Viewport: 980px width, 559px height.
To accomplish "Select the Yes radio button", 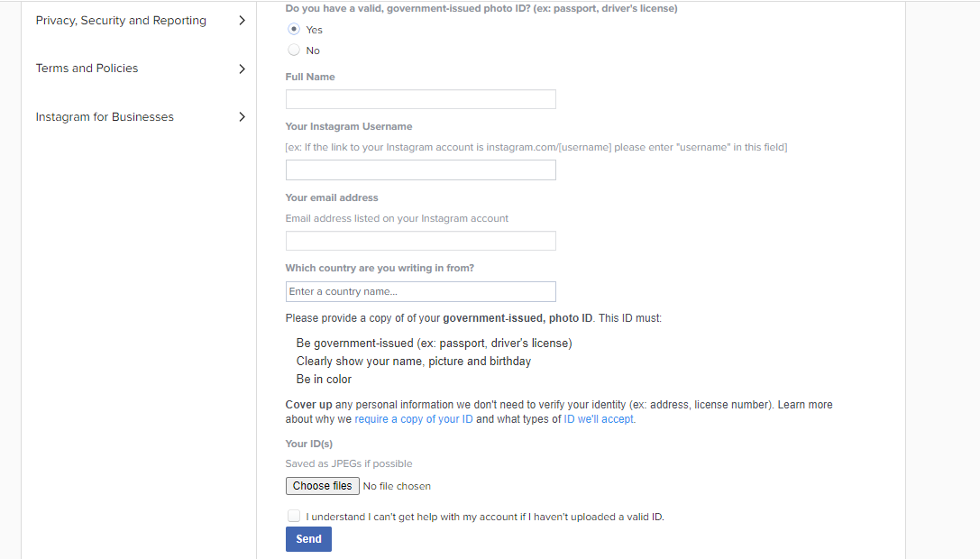I will click(x=294, y=30).
